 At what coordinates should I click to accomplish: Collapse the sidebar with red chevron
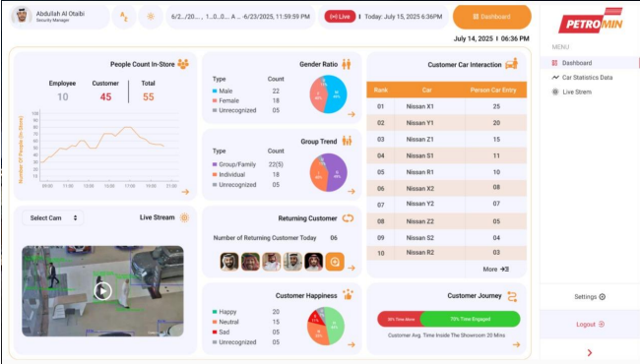tap(590, 352)
